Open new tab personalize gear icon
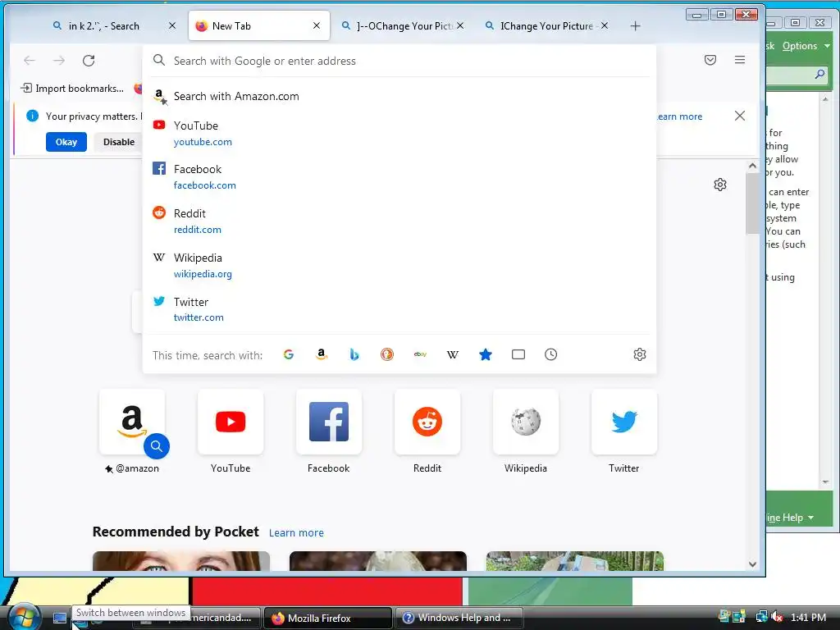The height and width of the screenshot is (630, 840). point(720,185)
